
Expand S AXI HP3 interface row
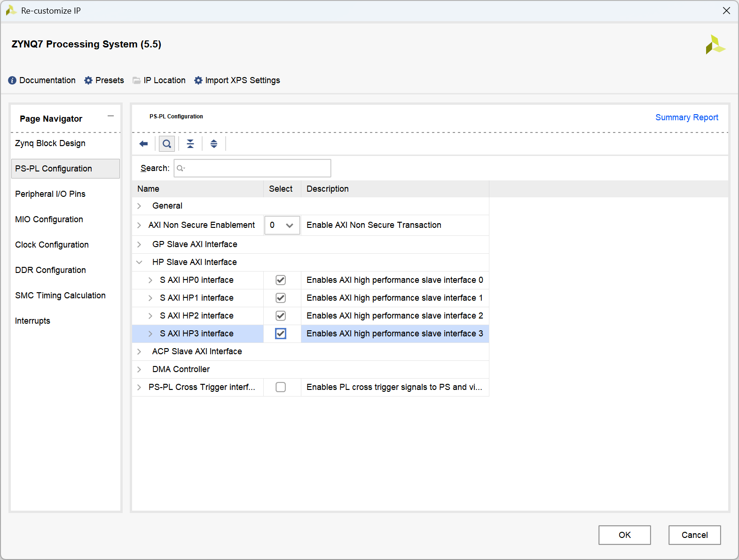click(x=150, y=334)
